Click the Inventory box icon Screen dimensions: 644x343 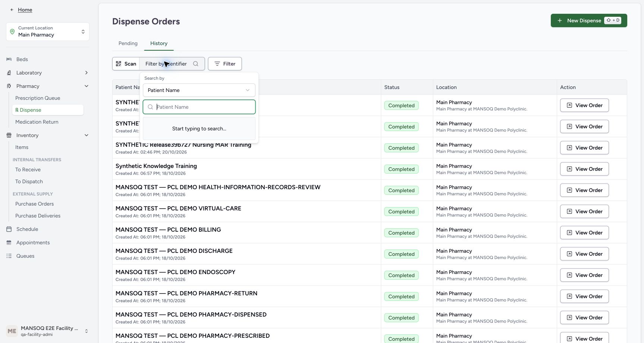click(9, 135)
